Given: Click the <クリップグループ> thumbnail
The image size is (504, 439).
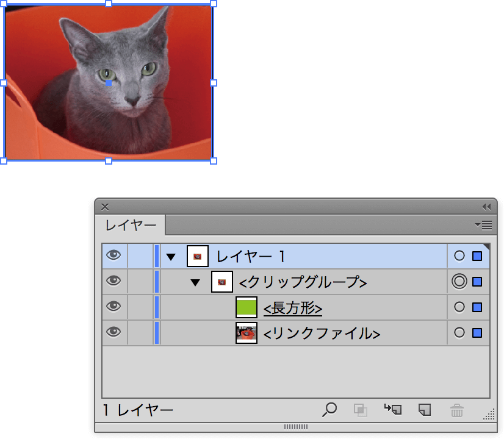Looking at the screenshot, I should pyautogui.click(x=222, y=282).
